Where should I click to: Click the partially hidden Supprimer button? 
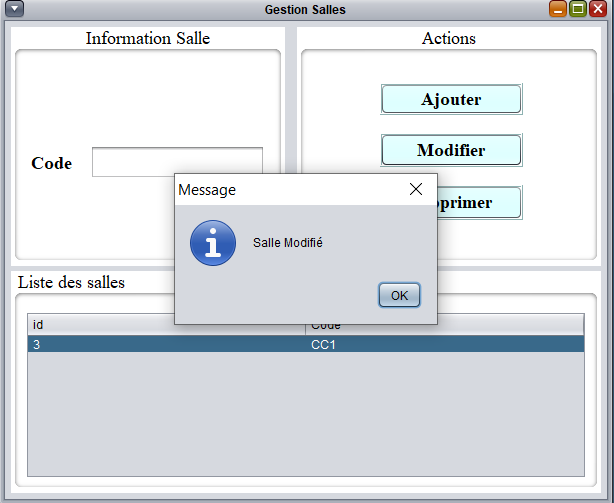tap(479, 202)
